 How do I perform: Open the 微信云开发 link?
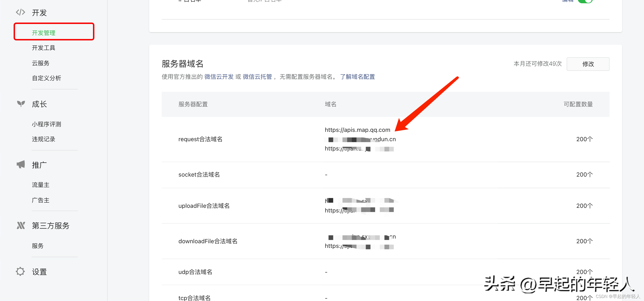click(x=219, y=77)
